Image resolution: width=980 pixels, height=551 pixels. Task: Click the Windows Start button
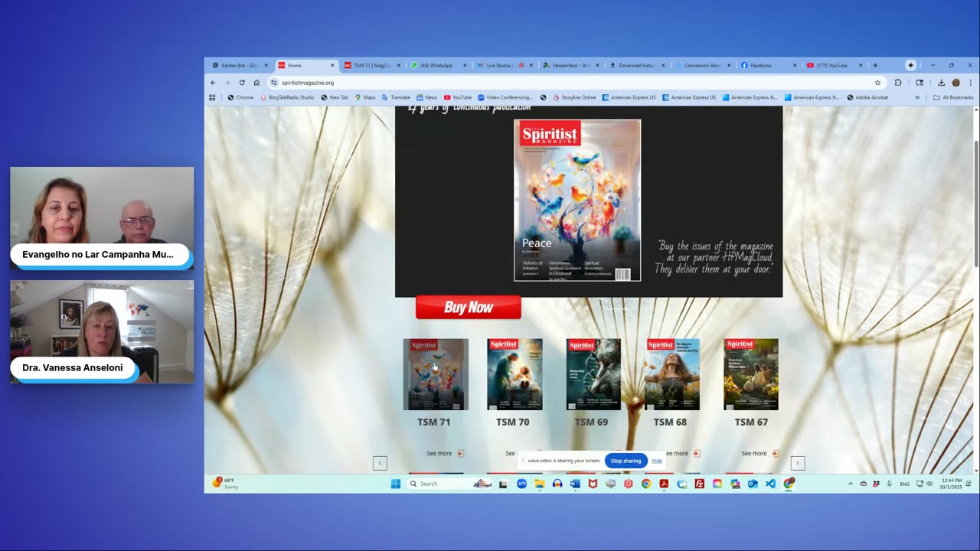(x=396, y=484)
